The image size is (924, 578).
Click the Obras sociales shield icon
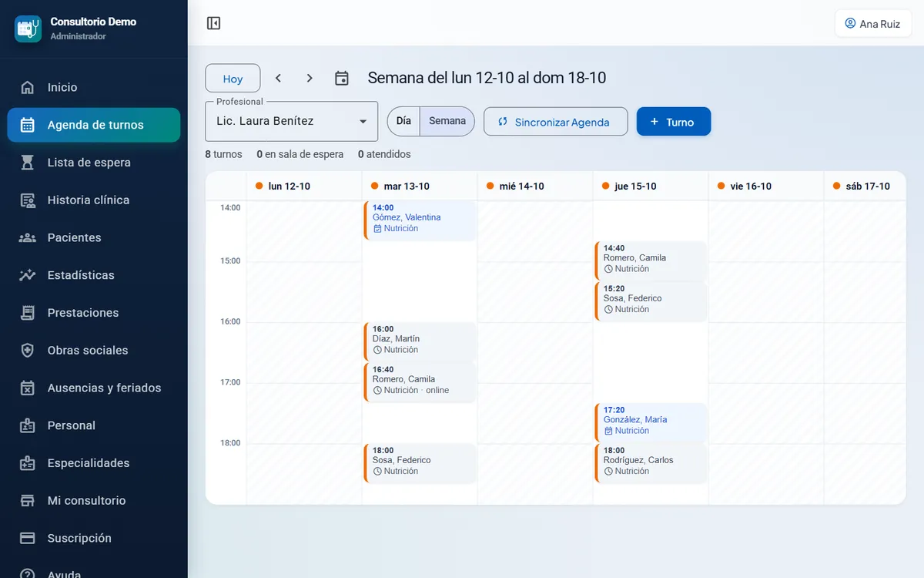click(28, 351)
